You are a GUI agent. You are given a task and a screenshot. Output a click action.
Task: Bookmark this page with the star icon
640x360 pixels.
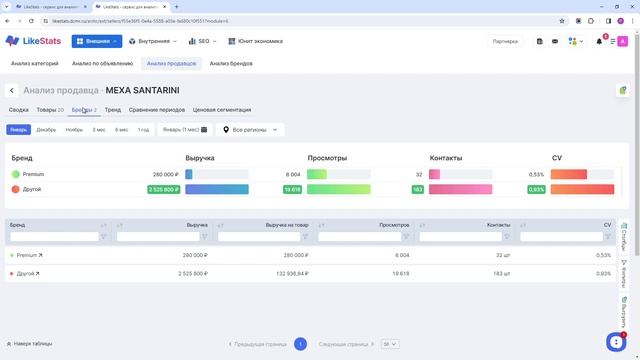(562, 21)
